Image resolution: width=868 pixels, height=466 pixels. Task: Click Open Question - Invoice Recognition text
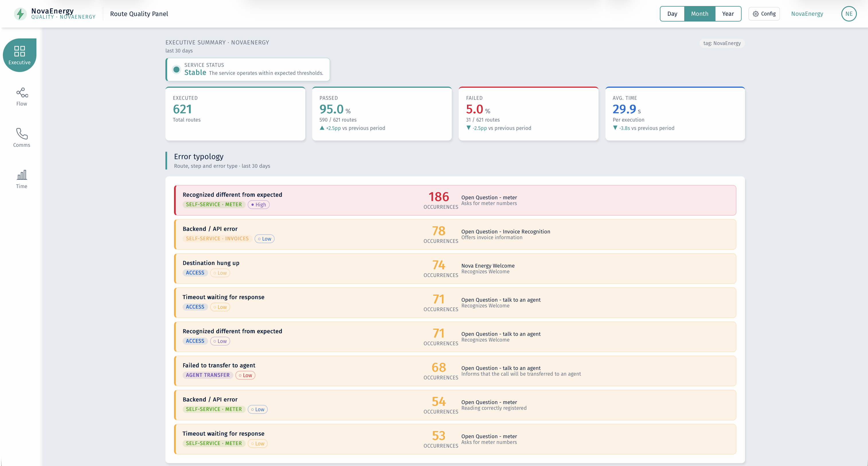(505, 232)
